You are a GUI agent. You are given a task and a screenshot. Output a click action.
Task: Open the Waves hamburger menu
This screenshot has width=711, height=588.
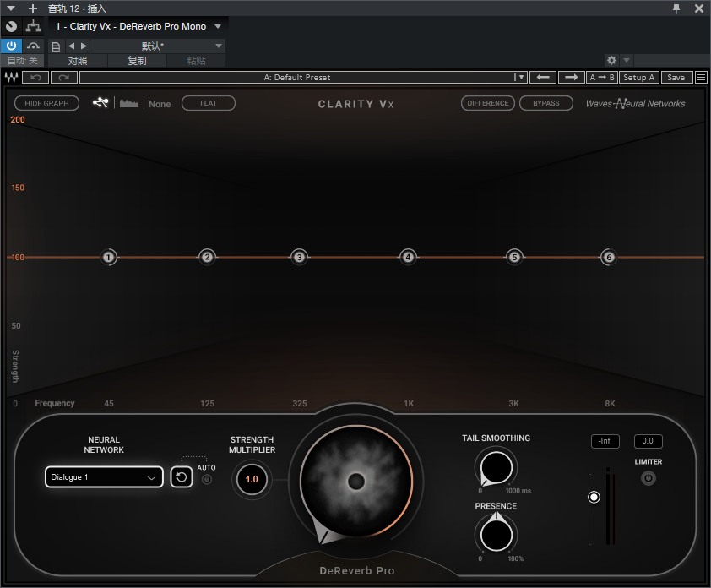(x=701, y=78)
